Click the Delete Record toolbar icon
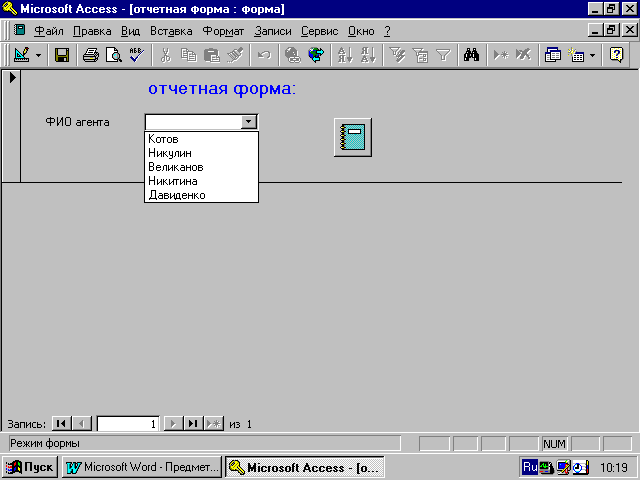Screen dimensions: 640x480 (523, 55)
